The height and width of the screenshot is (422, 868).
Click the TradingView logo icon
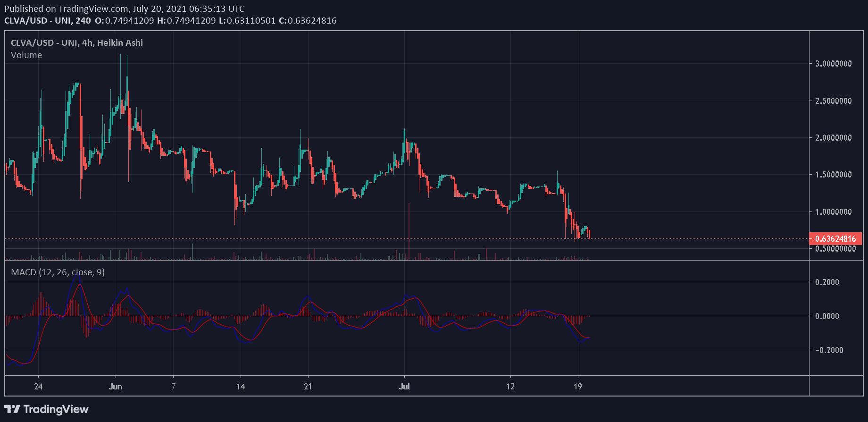coord(13,409)
